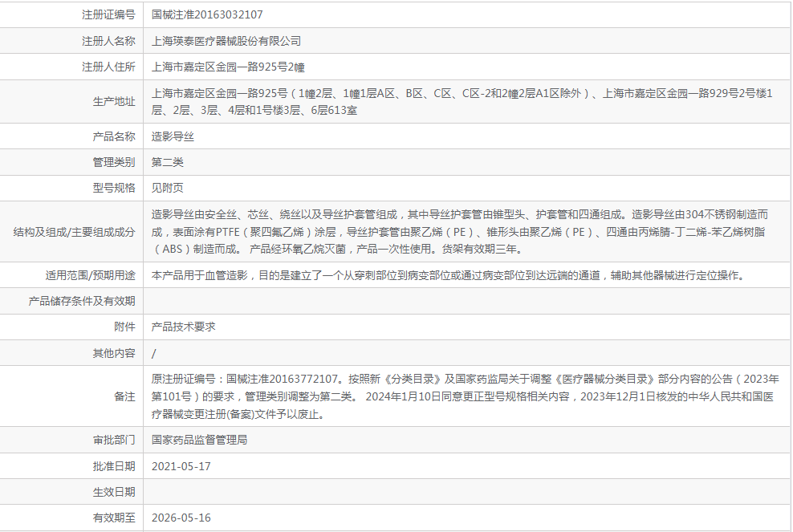
Task: Click the 产品储存条件及有效期 label
Action: [x=82, y=302]
